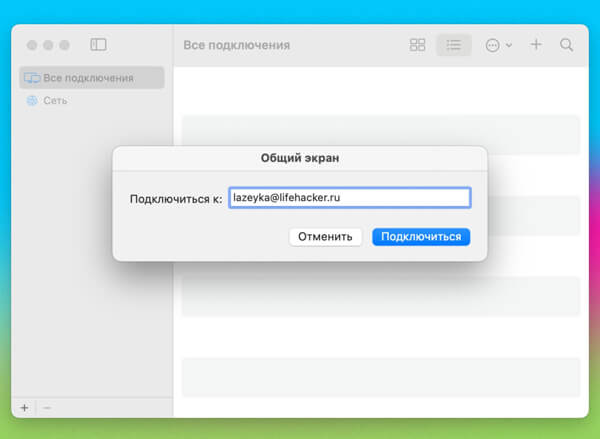Image resolution: width=600 pixels, height=439 pixels.
Task: Select "Сеть" in the sidebar
Action: 55,101
